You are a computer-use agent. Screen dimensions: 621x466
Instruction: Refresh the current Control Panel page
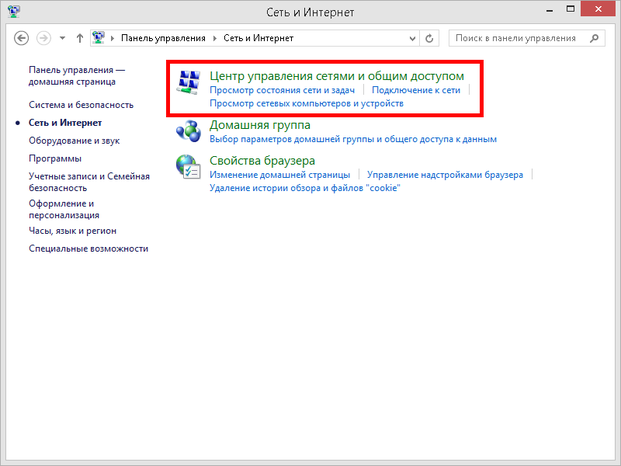click(430, 38)
